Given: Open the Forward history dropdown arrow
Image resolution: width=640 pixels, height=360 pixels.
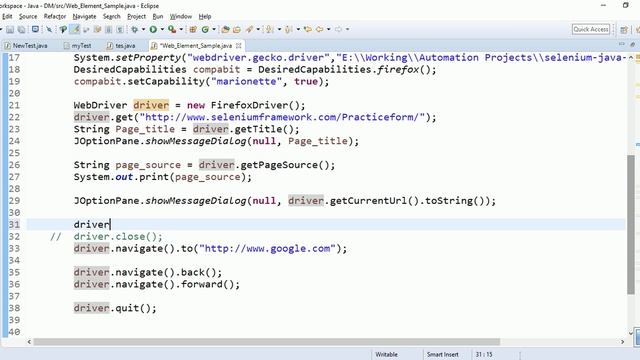Looking at the screenshot, I should pyautogui.click(x=348, y=29).
